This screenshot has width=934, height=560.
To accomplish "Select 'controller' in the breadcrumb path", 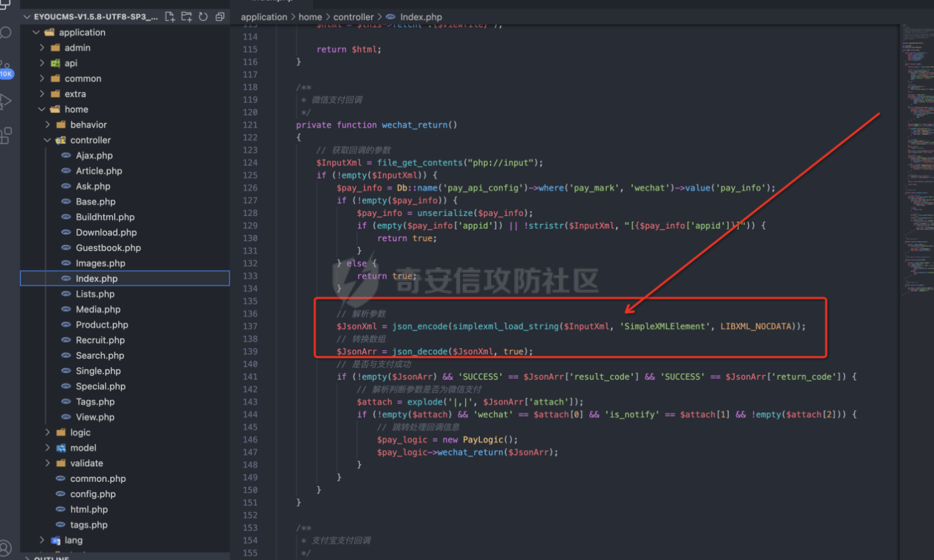I will pos(353,17).
